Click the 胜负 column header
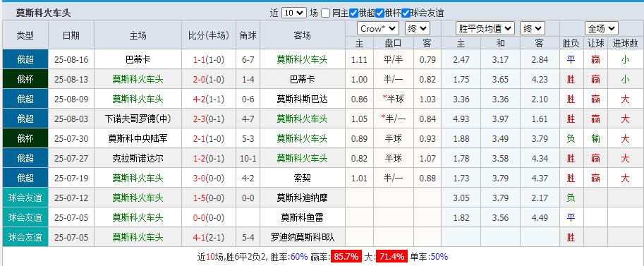Image resolution: width=644 pixels, height=266 pixels. [571, 43]
